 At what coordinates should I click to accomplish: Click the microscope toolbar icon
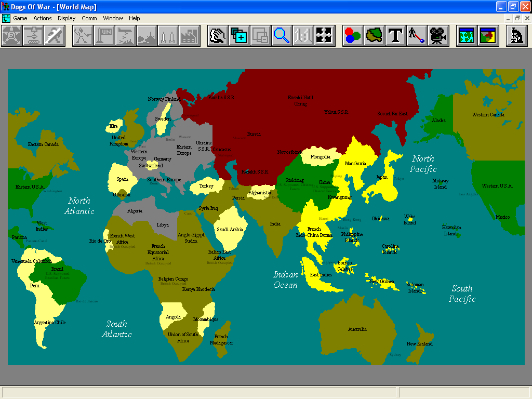click(x=516, y=36)
